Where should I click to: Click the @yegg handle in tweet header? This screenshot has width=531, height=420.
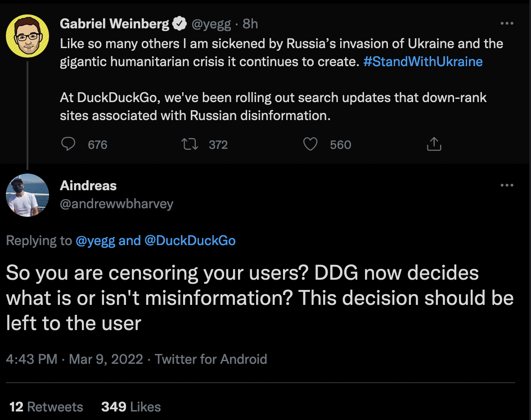pyautogui.click(x=211, y=24)
